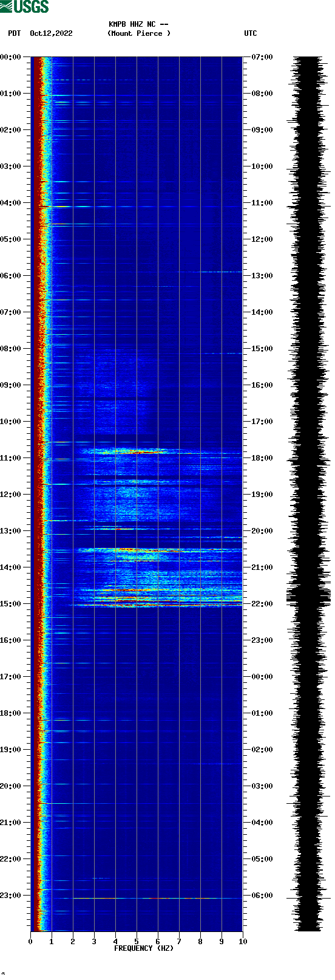Click the seismogram waveform trace panel
335x980 pixels.
(308, 494)
